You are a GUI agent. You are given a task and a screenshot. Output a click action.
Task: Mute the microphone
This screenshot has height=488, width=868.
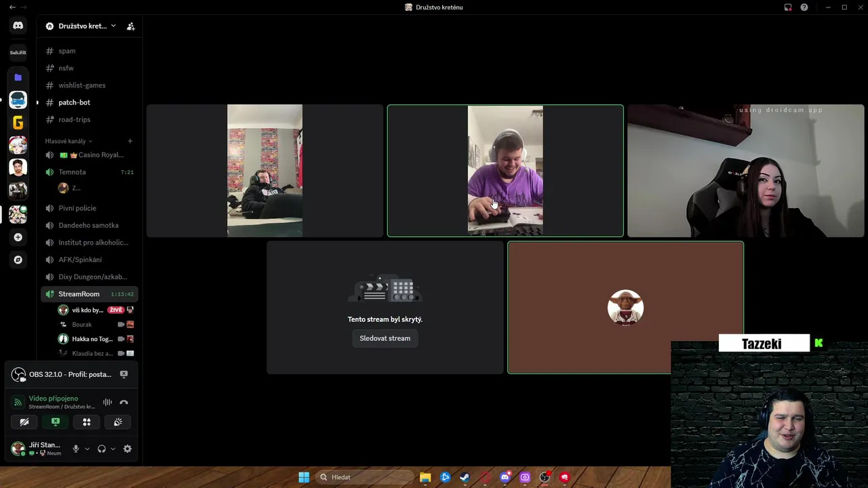pos(76,449)
